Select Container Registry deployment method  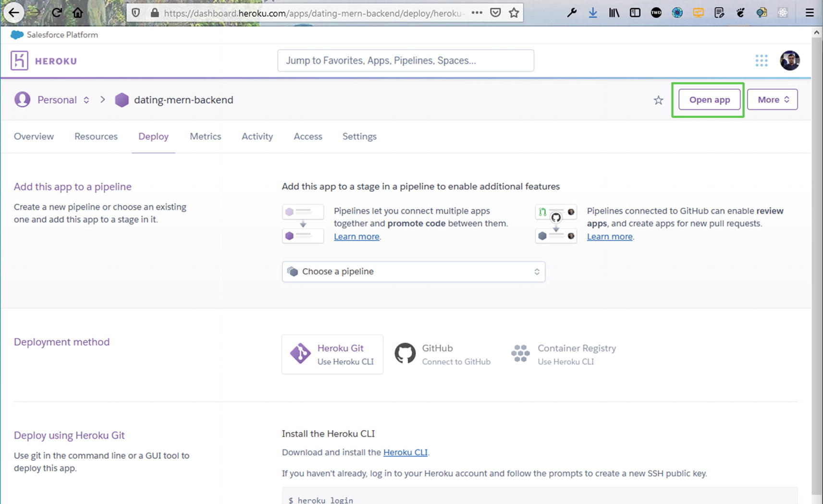coord(564,354)
